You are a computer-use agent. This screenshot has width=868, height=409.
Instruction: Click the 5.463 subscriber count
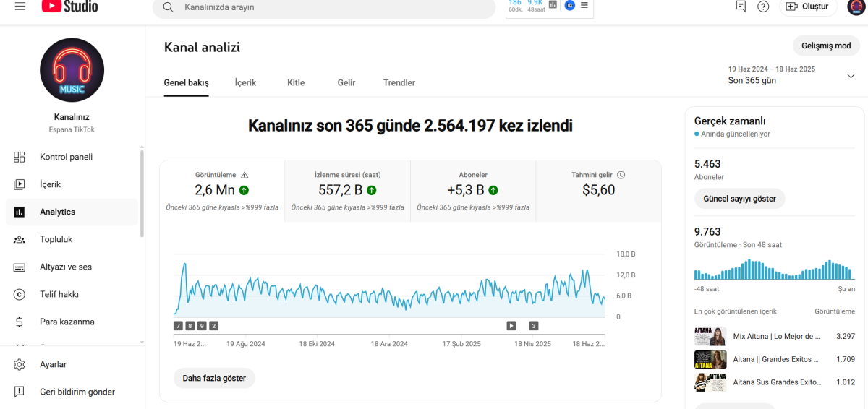pyautogui.click(x=707, y=164)
